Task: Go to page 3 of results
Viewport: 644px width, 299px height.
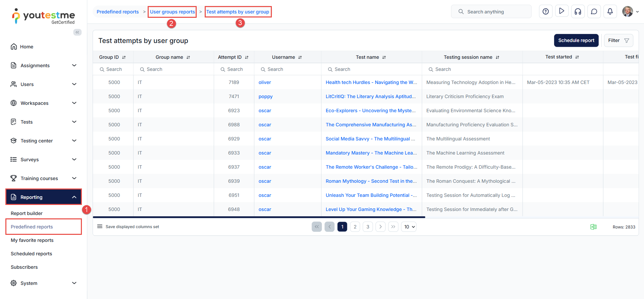Action: pos(368,227)
